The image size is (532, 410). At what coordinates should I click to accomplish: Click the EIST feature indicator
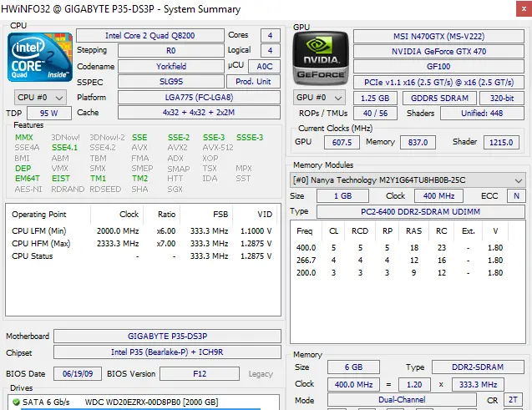61,178
